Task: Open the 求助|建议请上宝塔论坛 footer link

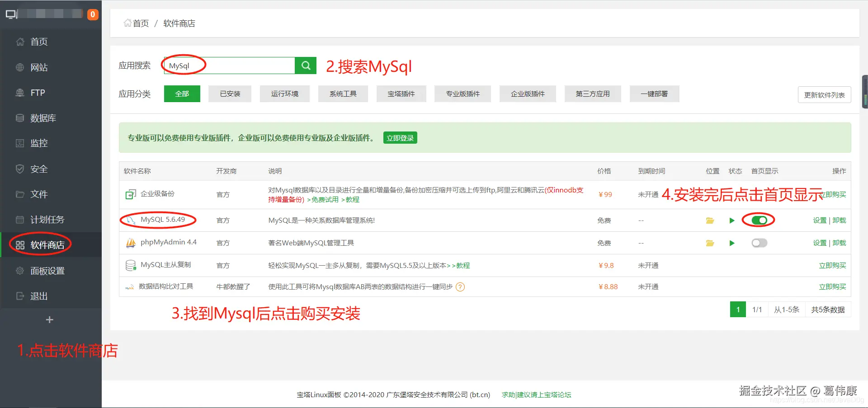Action: tap(537, 395)
